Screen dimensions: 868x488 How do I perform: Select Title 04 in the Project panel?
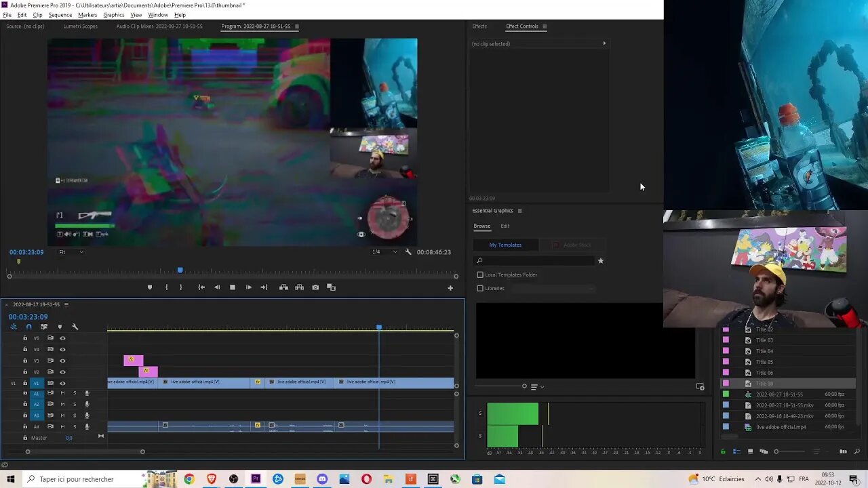(x=764, y=351)
